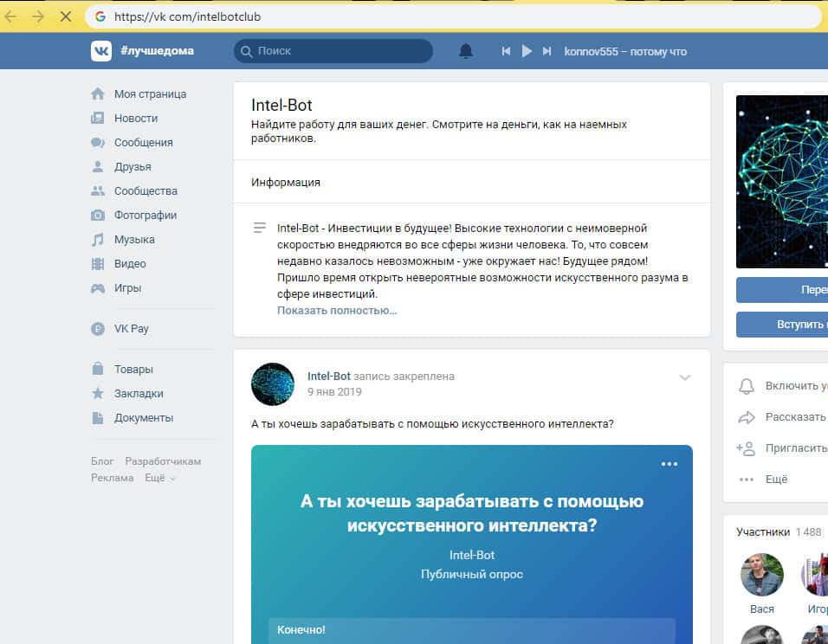Expand description with Показать полностью
Image resolution: width=828 pixels, height=644 pixels.
pos(337,310)
